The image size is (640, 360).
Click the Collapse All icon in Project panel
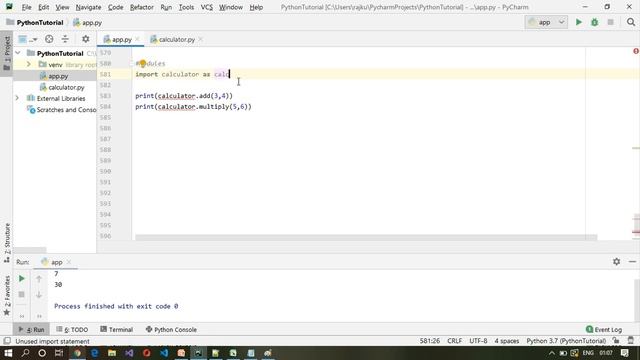(65, 39)
